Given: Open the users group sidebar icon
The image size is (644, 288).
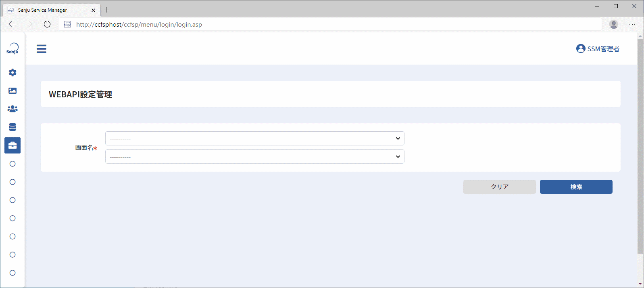Looking at the screenshot, I should tap(13, 109).
